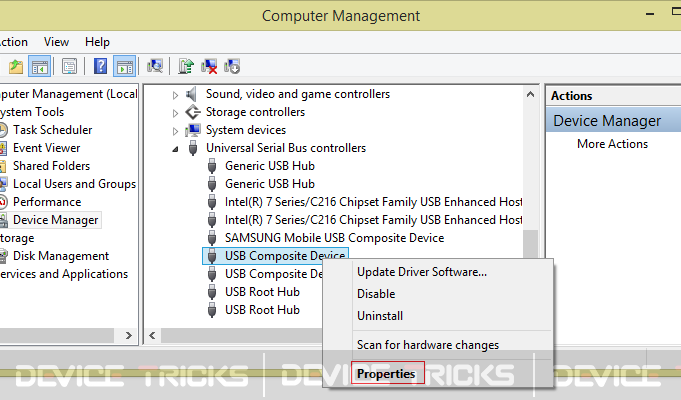Image resolution: width=681 pixels, height=400 pixels.
Task: Collapse Universal Serial Bus controllers node
Action: [x=175, y=149]
